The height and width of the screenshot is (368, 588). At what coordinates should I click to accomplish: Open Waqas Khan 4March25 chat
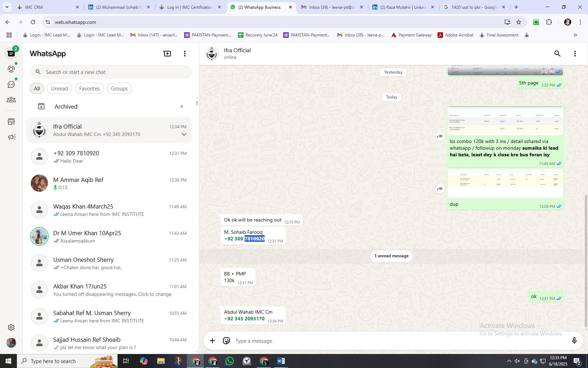(109, 210)
